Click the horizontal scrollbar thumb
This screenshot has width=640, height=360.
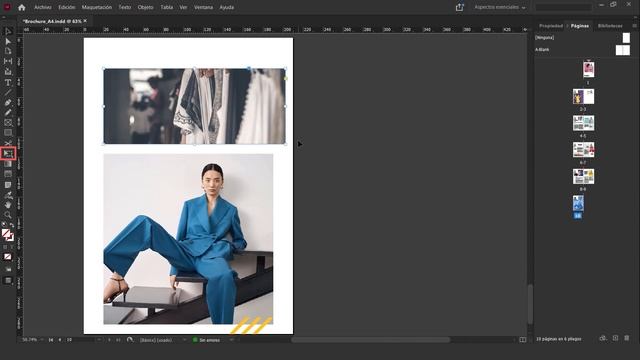tap(371, 340)
